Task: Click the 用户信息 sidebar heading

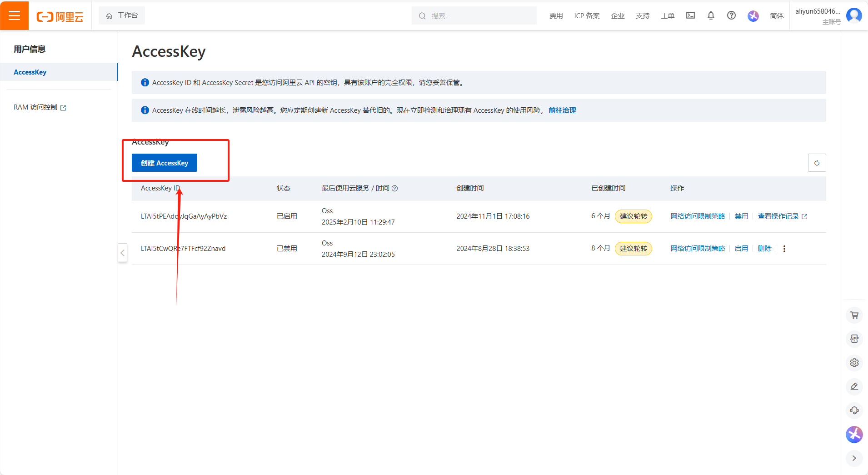Action: [30, 49]
